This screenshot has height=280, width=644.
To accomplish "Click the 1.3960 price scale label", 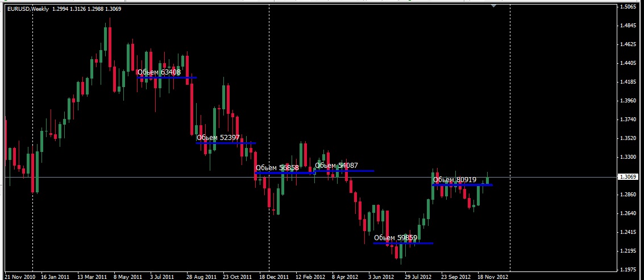I will [629, 101].
